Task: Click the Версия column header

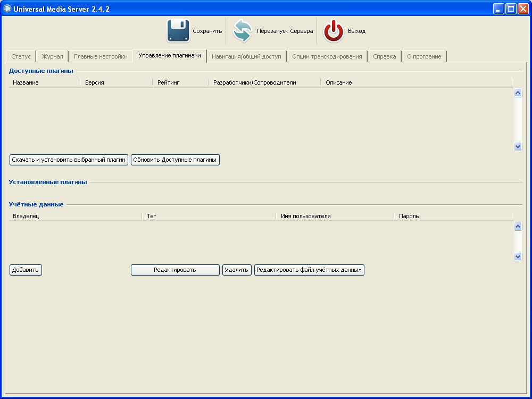Action: point(117,82)
